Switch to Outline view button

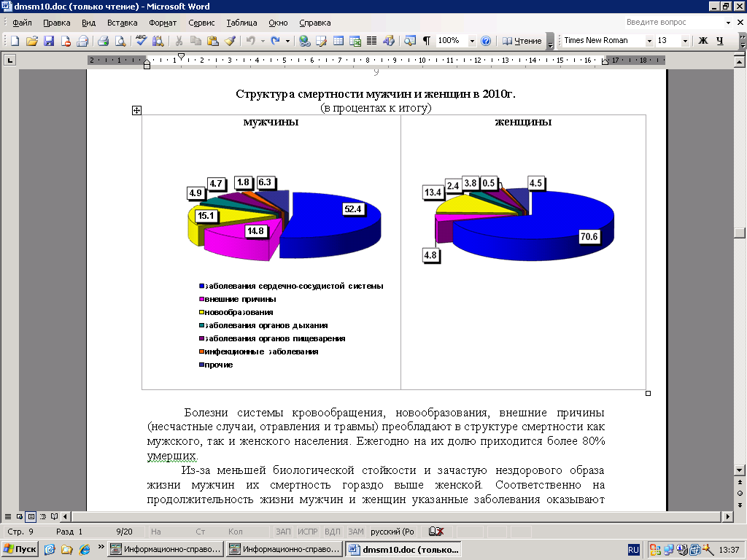point(43,516)
